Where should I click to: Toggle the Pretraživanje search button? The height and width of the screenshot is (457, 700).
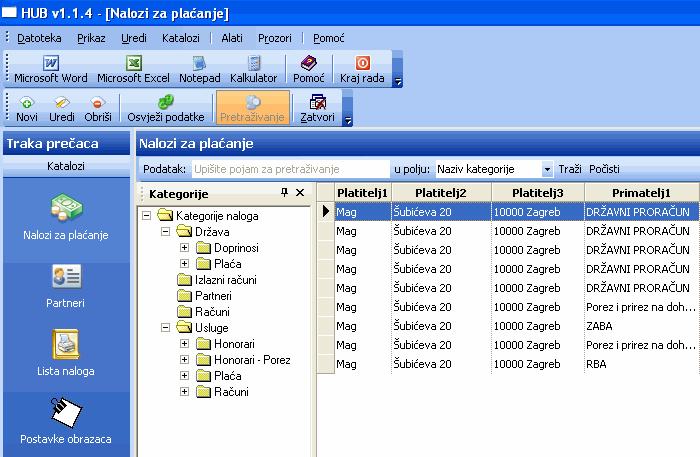(x=252, y=108)
